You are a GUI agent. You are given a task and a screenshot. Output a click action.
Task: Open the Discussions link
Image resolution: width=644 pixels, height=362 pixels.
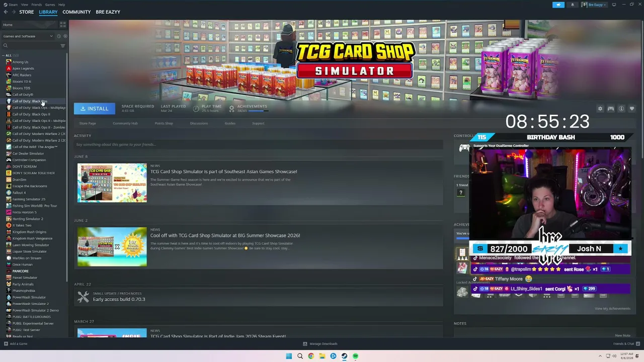[199, 123]
